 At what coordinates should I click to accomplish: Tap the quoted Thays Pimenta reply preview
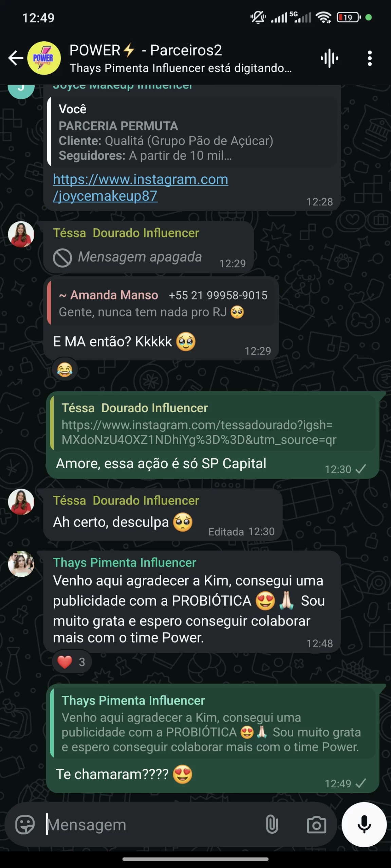point(213,723)
